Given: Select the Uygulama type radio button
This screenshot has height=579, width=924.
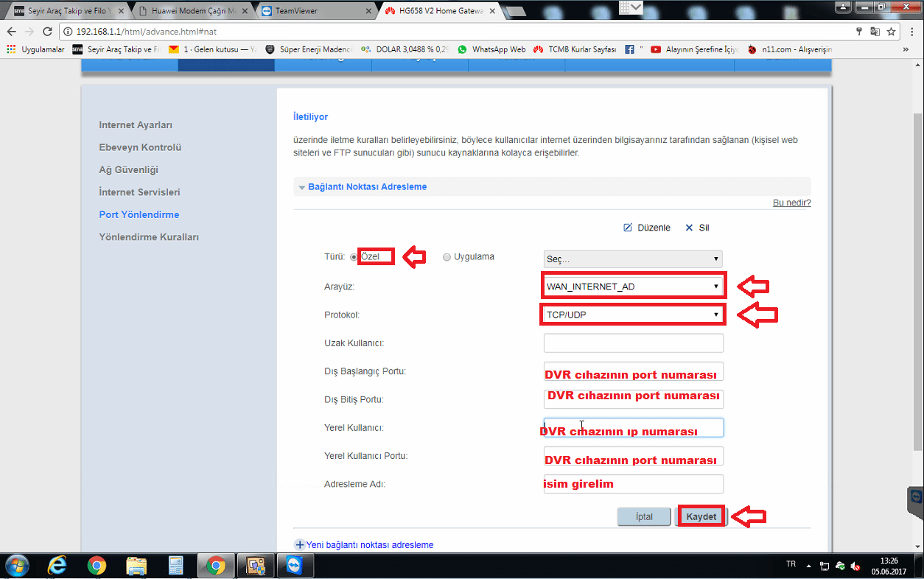Looking at the screenshot, I should pyautogui.click(x=447, y=257).
